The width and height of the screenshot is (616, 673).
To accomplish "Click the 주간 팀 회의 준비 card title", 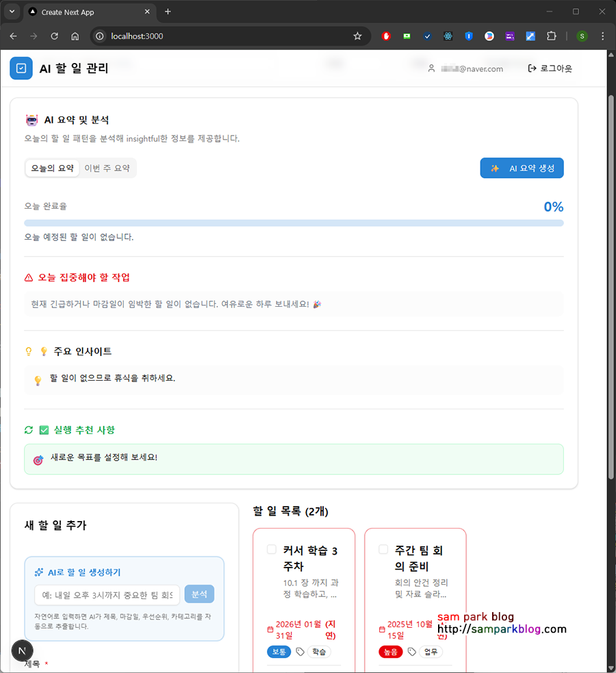I will tap(419, 559).
